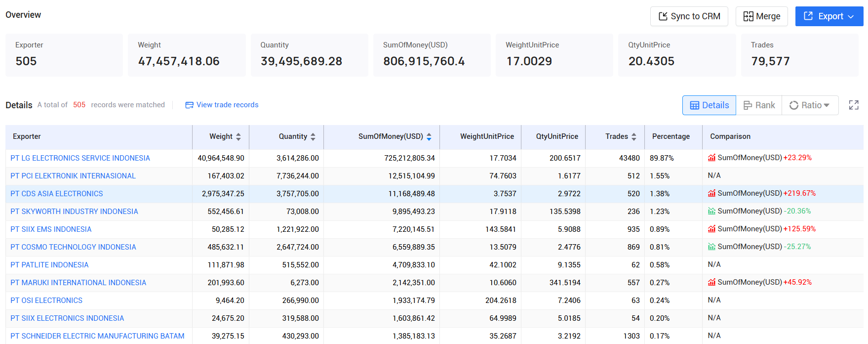Sort table by Quantity column arrows
The height and width of the screenshot is (344, 868).
coord(313,137)
